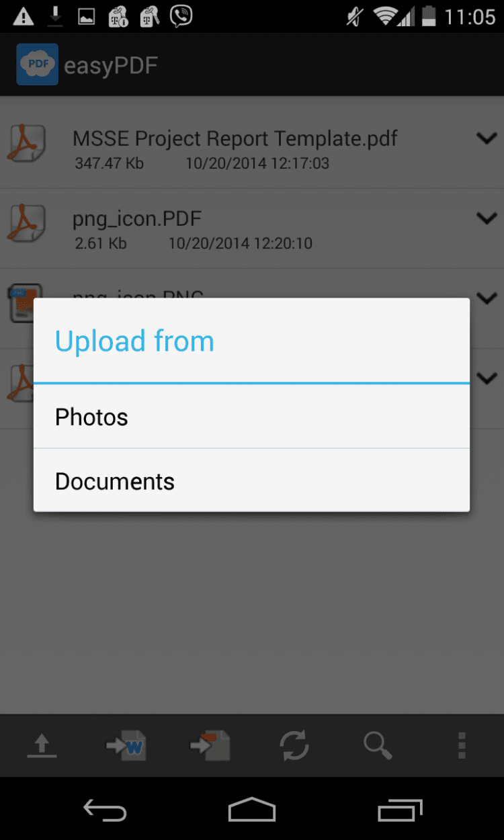Tap the Android home navigation button
504x840 pixels.
coord(252,810)
